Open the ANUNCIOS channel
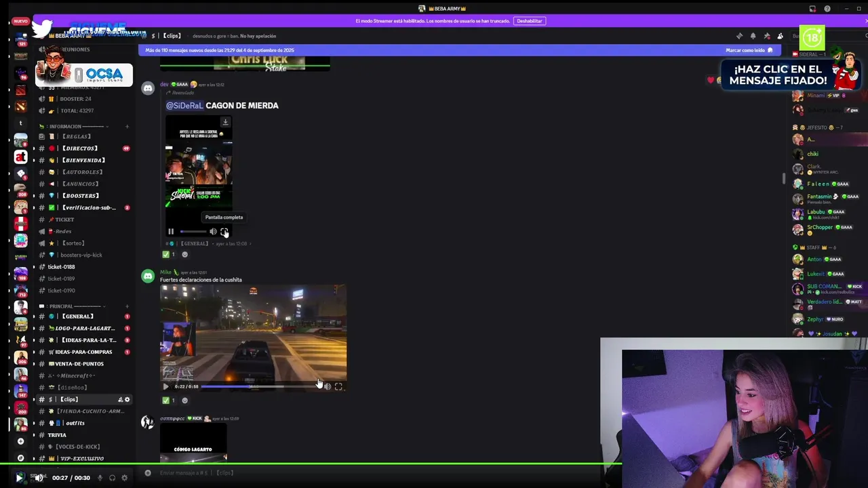The width and height of the screenshot is (868, 488). pos(84,184)
